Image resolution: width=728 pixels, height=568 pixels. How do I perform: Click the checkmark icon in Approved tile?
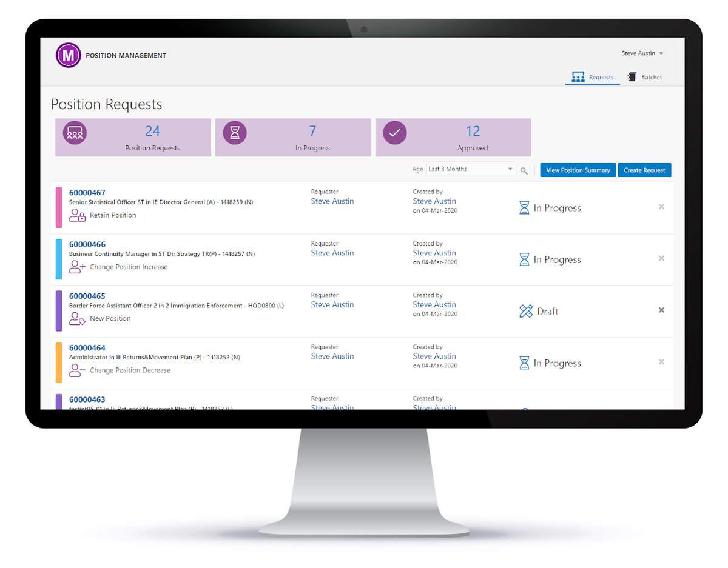tap(395, 133)
